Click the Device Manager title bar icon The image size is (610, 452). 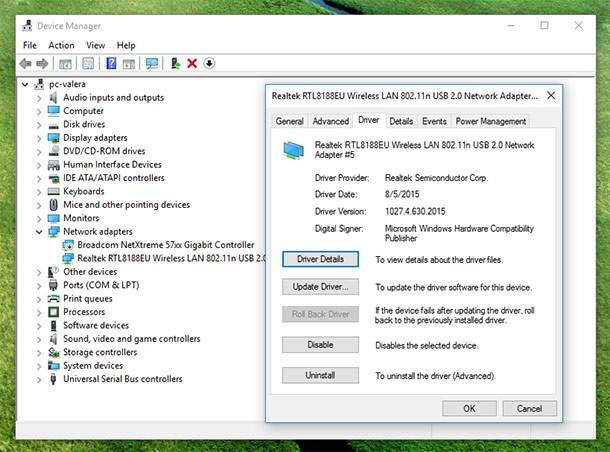coord(27,26)
